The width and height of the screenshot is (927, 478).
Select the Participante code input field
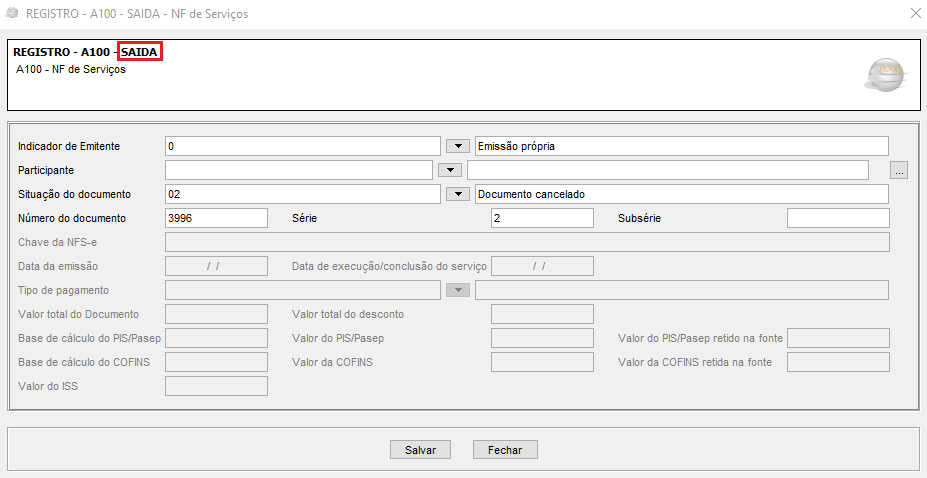pyautogui.click(x=299, y=170)
